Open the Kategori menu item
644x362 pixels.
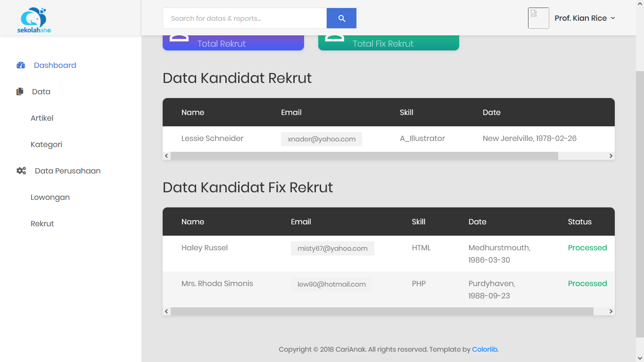[46, 145]
